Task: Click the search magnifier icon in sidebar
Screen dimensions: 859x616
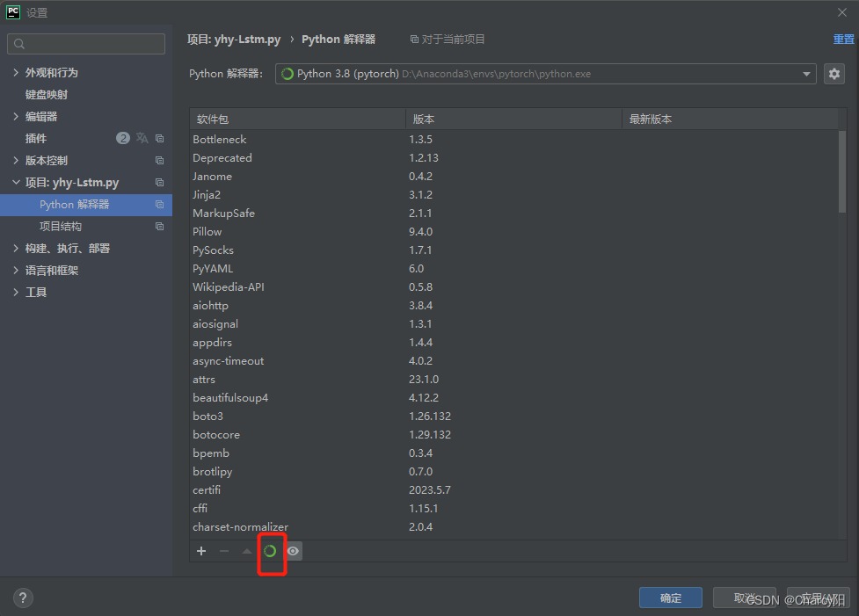Action: [19, 44]
